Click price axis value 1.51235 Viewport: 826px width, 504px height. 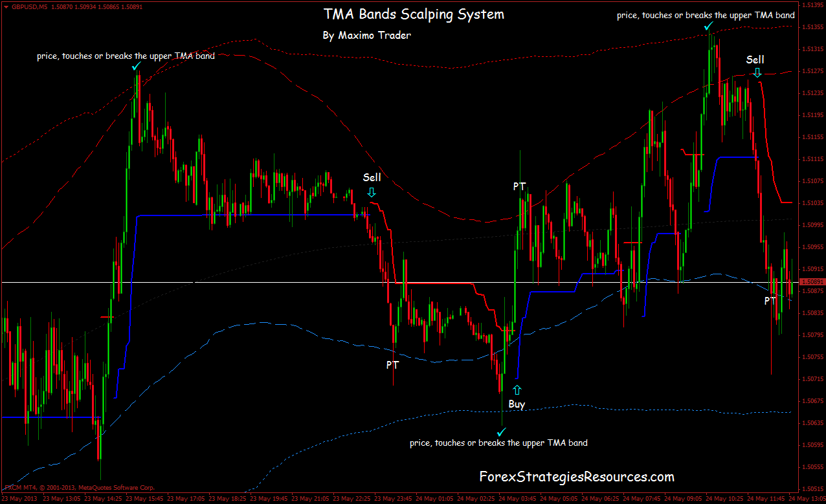[x=812, y=93]
